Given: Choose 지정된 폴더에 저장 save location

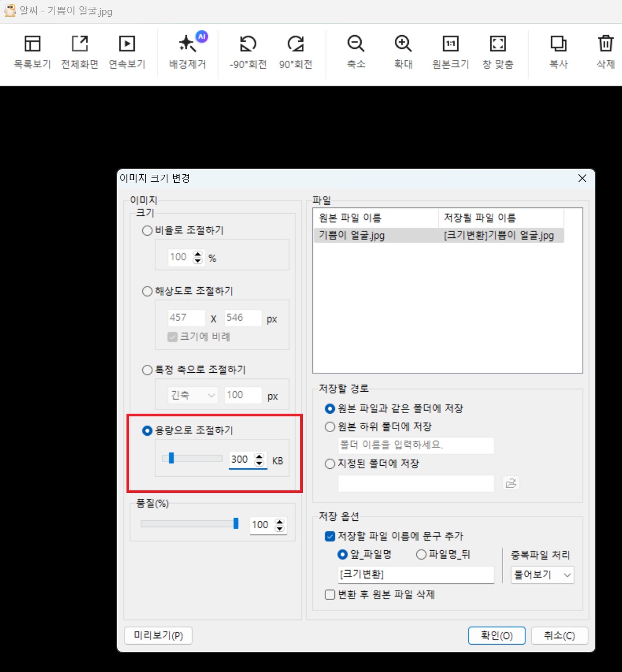Looking at the screenshot, I should pyautogui.click(x=330, y=464).
